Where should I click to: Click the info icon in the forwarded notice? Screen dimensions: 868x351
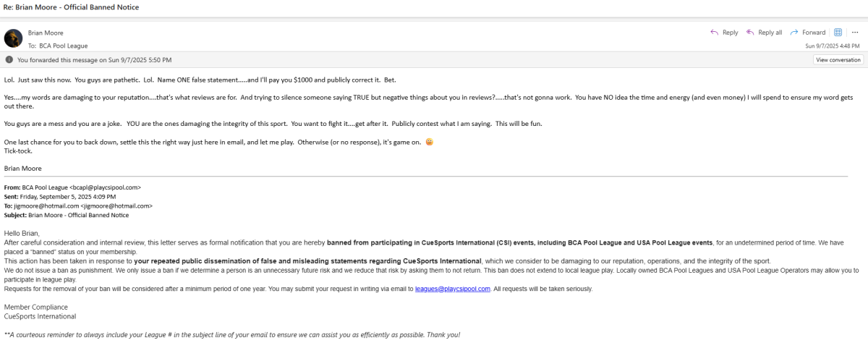(x=9, y=60)
